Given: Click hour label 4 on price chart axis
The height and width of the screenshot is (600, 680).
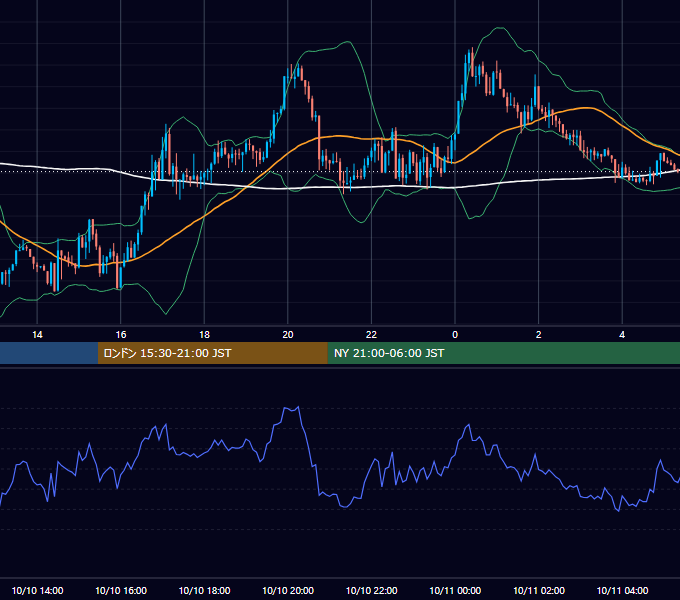Looking at the screenshot, I should (x=622, y=335).
